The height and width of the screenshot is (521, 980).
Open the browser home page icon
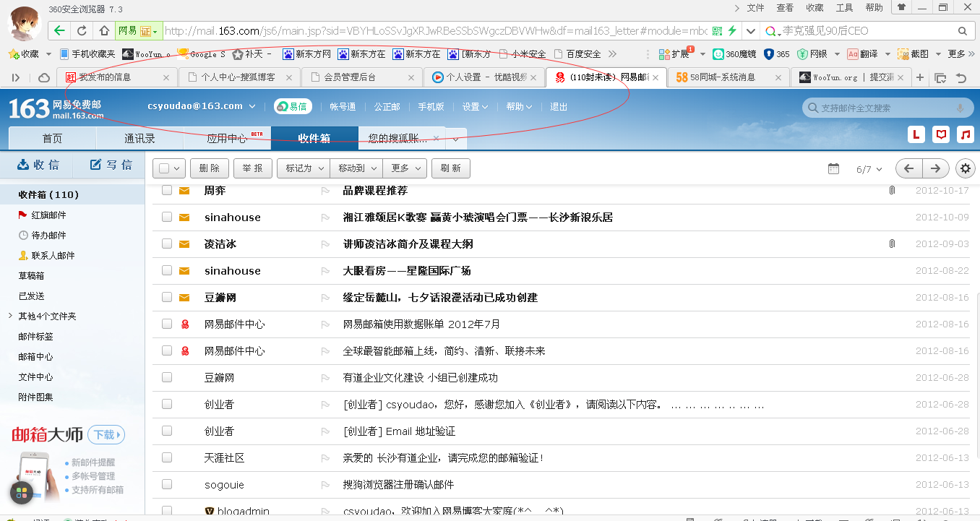104,31
